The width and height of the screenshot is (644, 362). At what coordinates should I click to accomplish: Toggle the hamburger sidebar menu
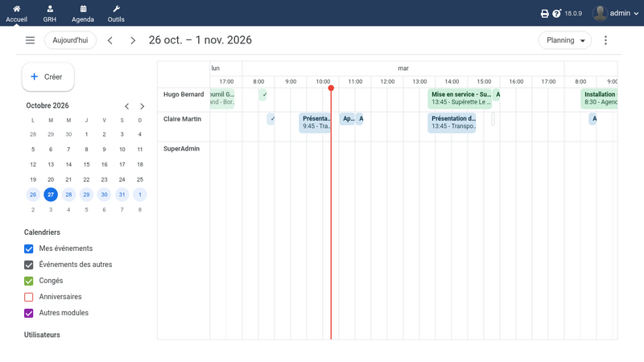pos(30,40)
